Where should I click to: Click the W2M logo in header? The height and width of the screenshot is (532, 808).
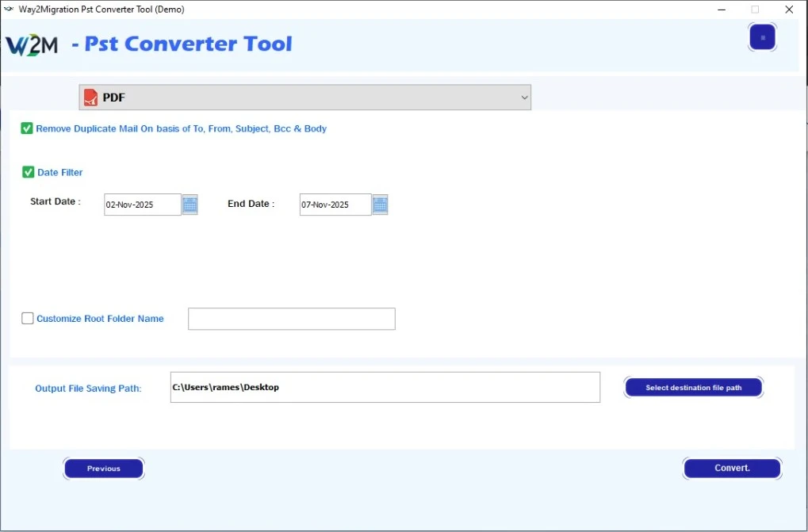coord(33,44)
